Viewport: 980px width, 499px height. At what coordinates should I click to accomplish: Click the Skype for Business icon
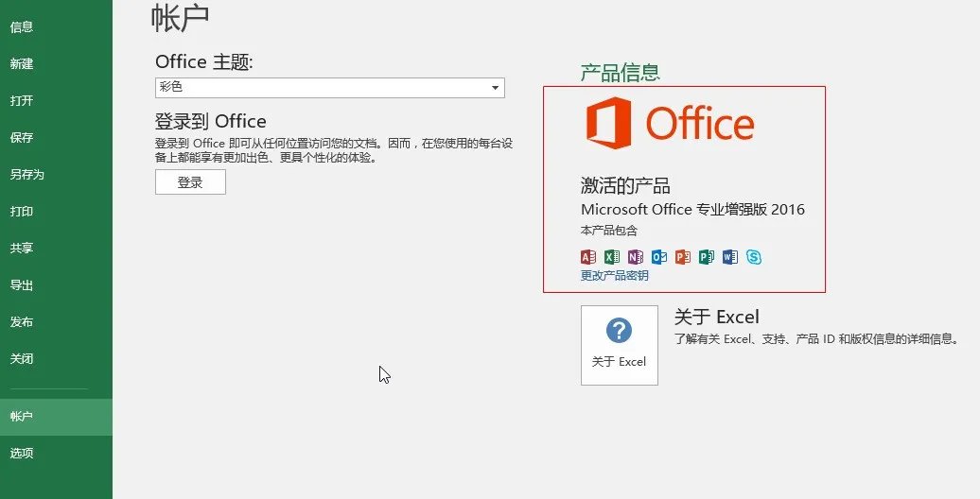(x=754, y=257)
